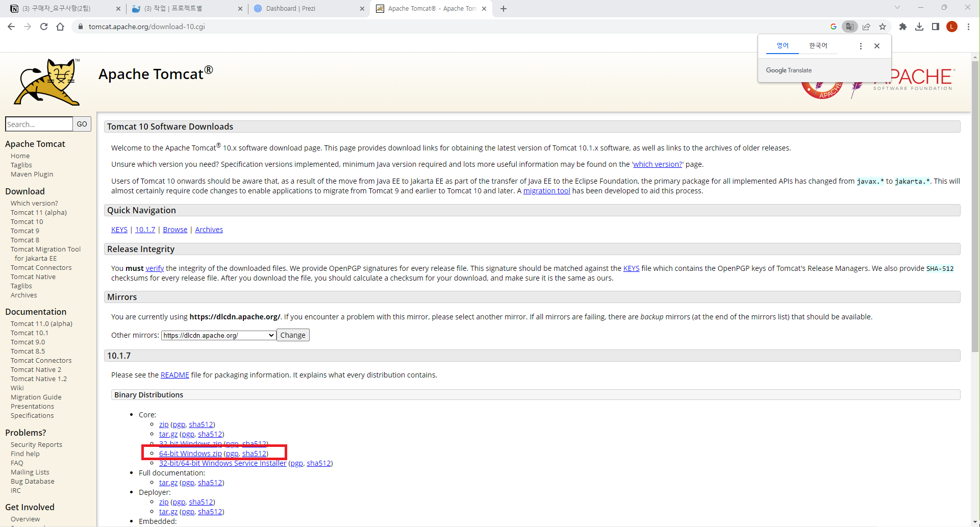Screen dimensions: 980x527
Task: Click the Apache Software Foundation logo
Action: click(x=913, y=80)
